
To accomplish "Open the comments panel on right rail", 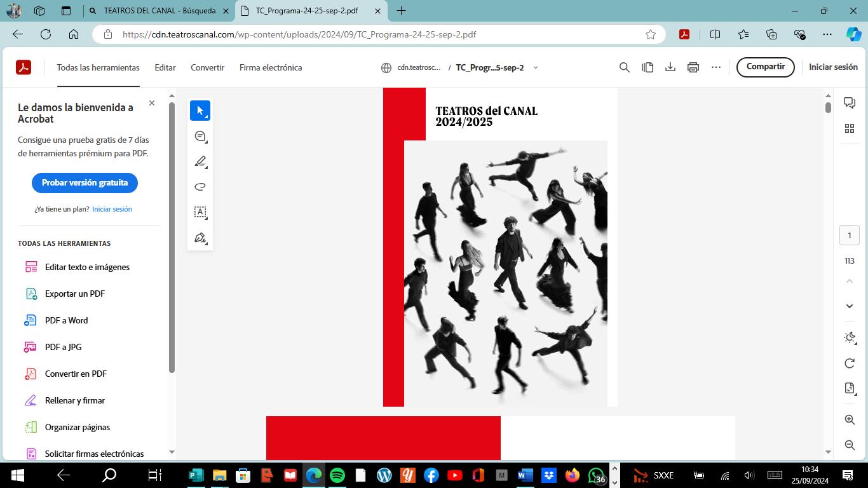I will 850,103.
